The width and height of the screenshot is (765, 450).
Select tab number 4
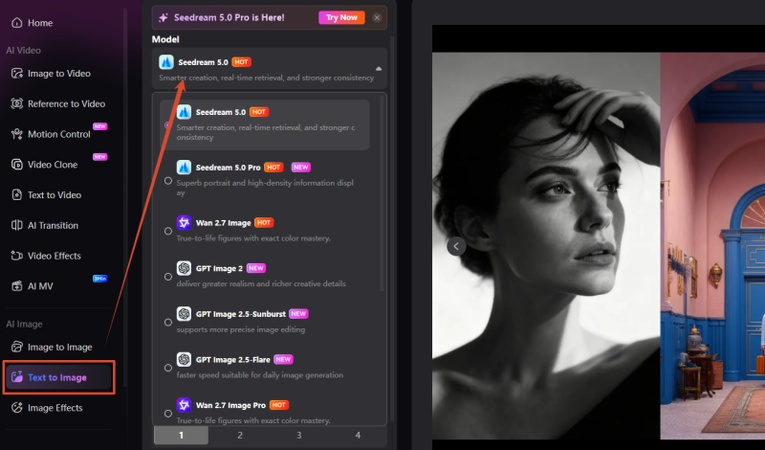358,435
